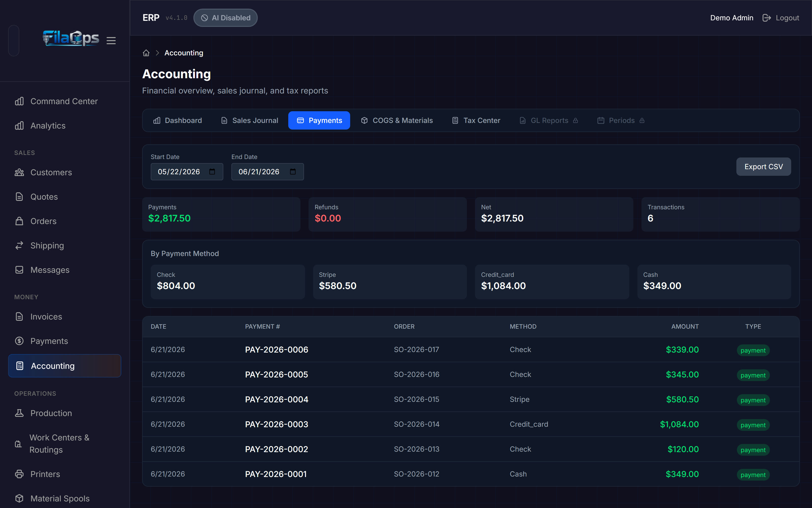Click order SO-2026-015
The height and width of the screenshot is (508, 812).
pyautogui.click(x=416, y=399)
